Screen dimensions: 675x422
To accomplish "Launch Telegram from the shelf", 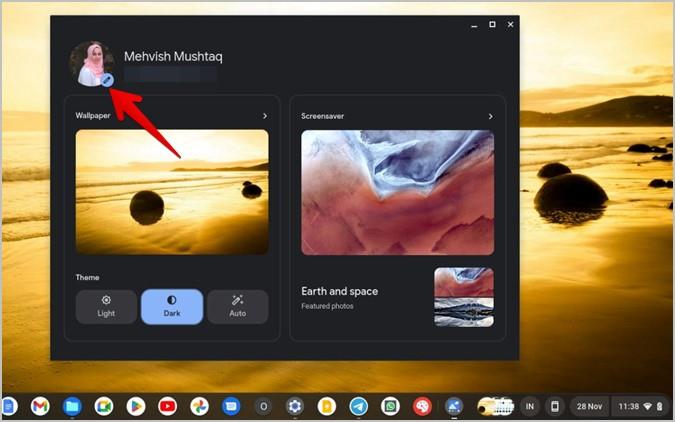I will pos(359,406).
